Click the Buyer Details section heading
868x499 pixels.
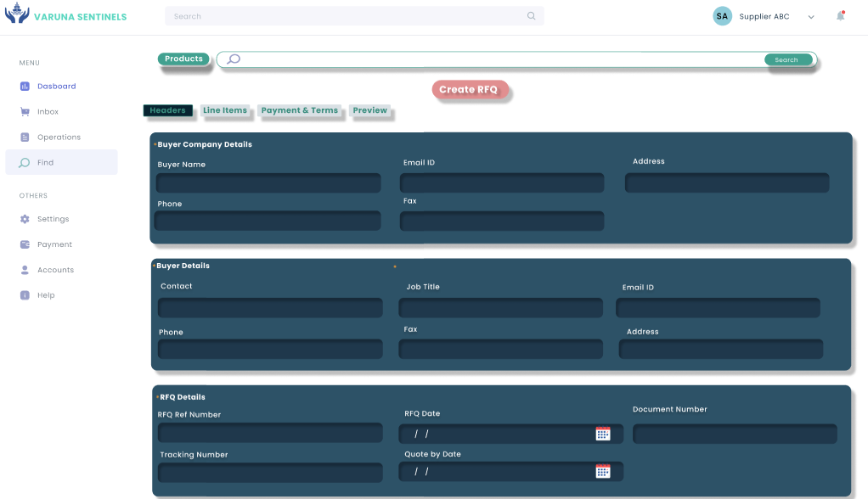point(183,266)
